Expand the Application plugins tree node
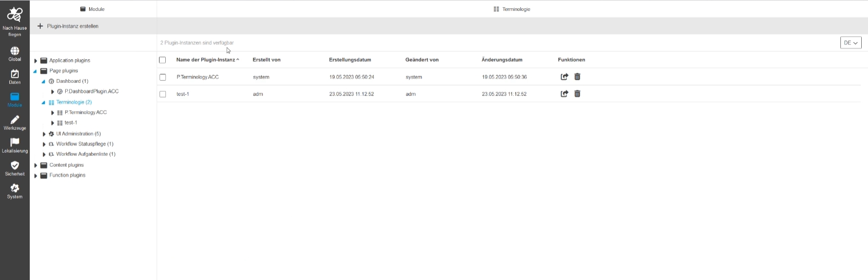 click(x=36, y=61)
